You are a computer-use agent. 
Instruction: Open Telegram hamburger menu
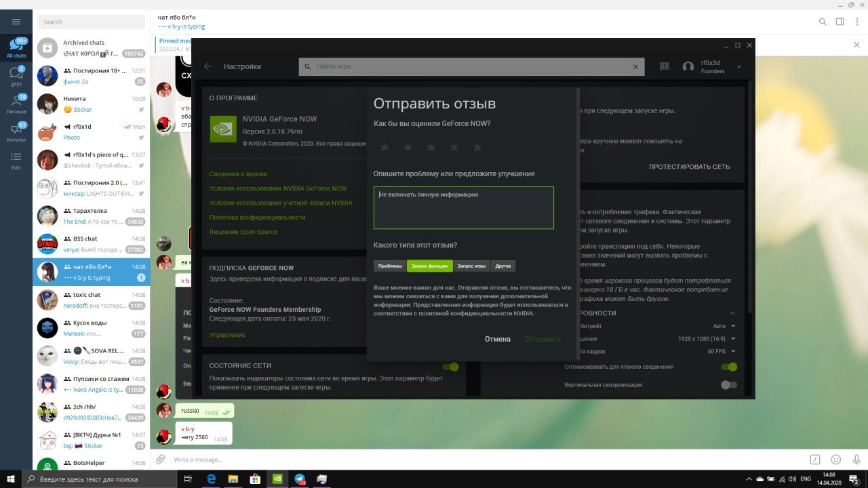tap(16, 22)
